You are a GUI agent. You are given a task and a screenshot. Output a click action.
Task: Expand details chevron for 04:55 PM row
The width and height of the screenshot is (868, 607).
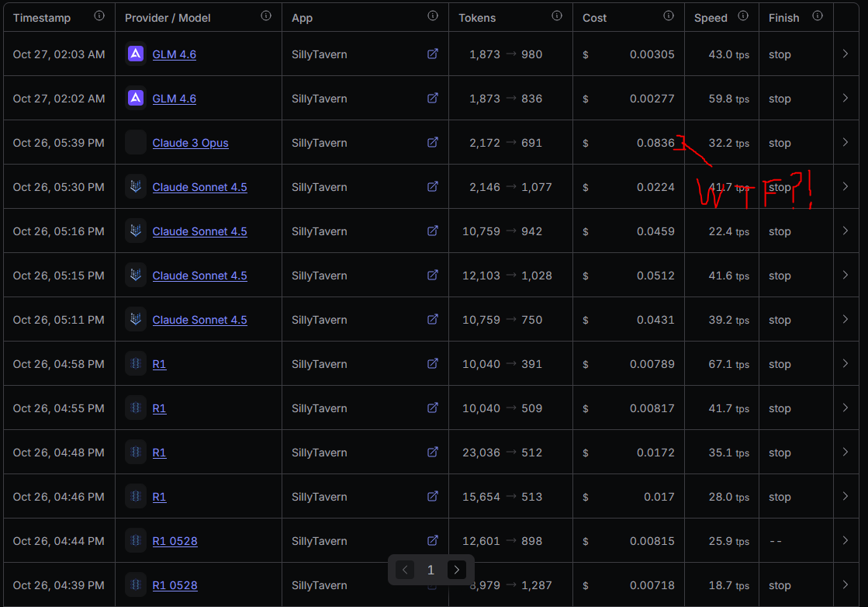(x=846, y=408)
